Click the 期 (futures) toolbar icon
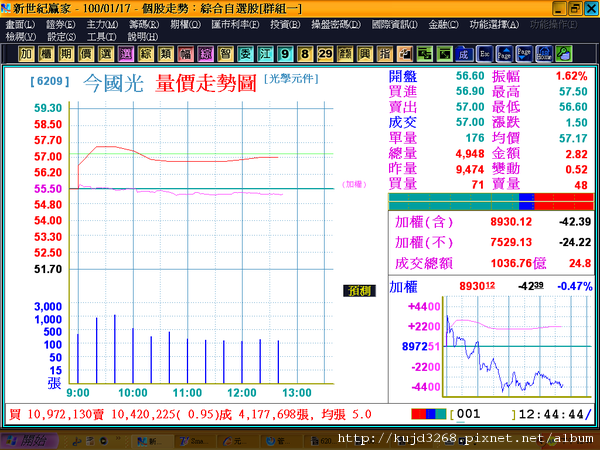600x450 pixels. (x=66, y=54)
